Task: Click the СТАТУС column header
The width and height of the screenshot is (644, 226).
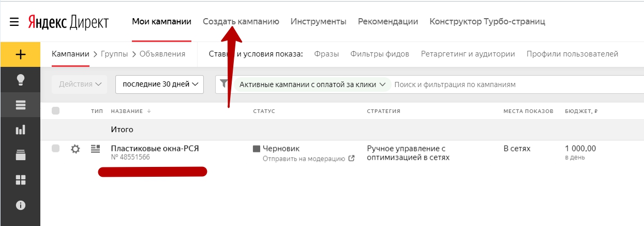Action: click(264, 111)
